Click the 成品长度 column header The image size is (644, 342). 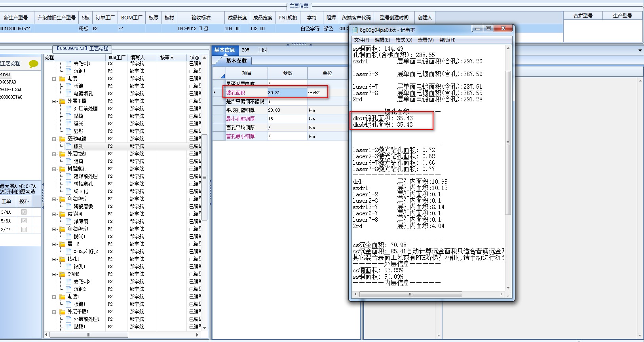pyautogui.click(x=237, y=18)
